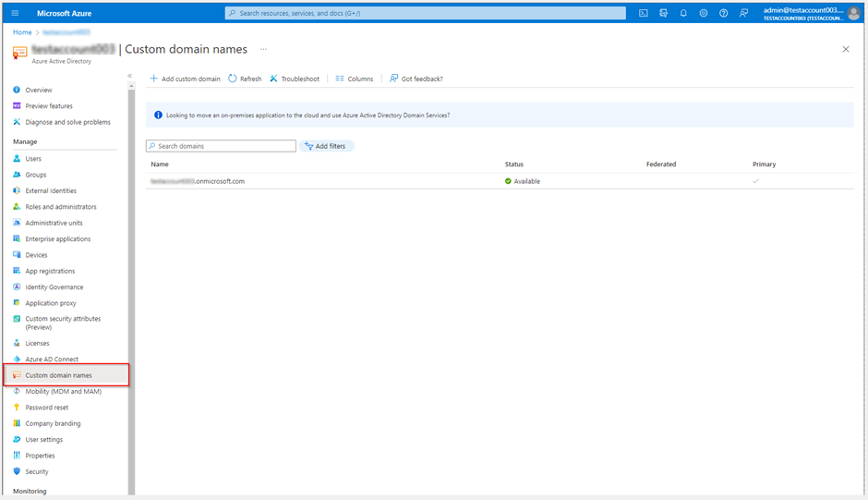The image size is (868, 500).
Task: Open Directories and subscriptions filter icon
Action: point(663,13)
